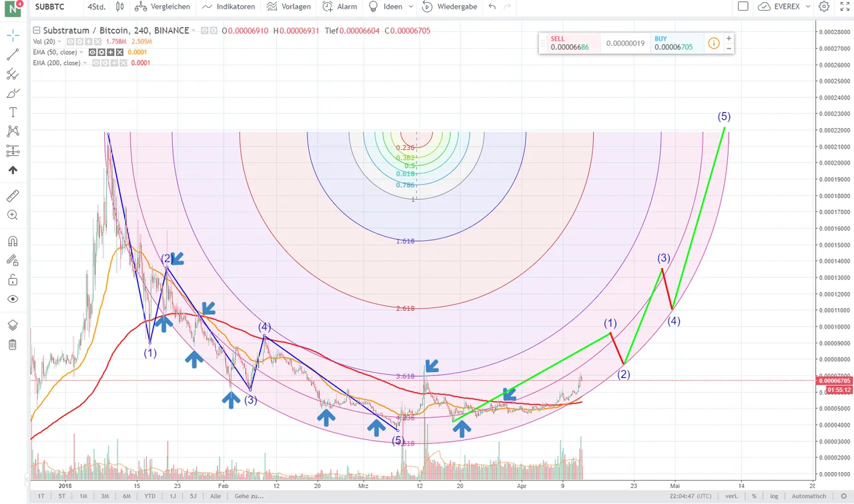Decrease order quantity with minus button
This screenshot has width=854, height=504.
(x=729, y=48)
